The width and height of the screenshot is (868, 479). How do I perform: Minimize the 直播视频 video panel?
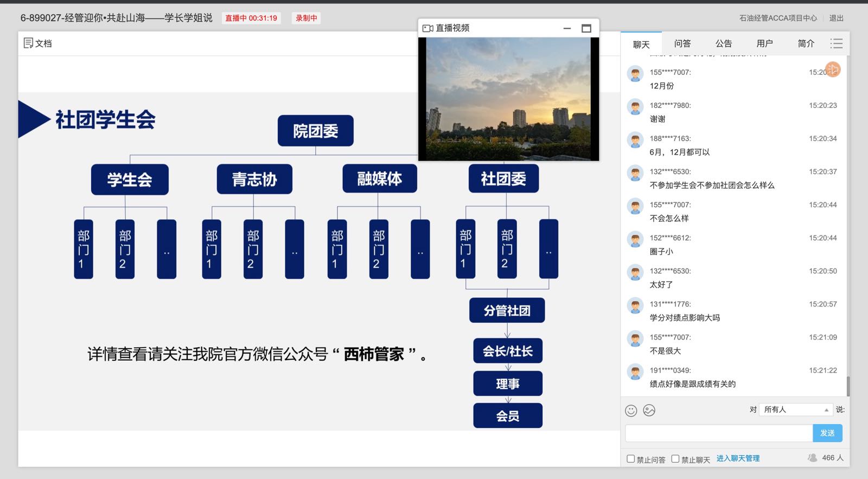coord(567,28)
